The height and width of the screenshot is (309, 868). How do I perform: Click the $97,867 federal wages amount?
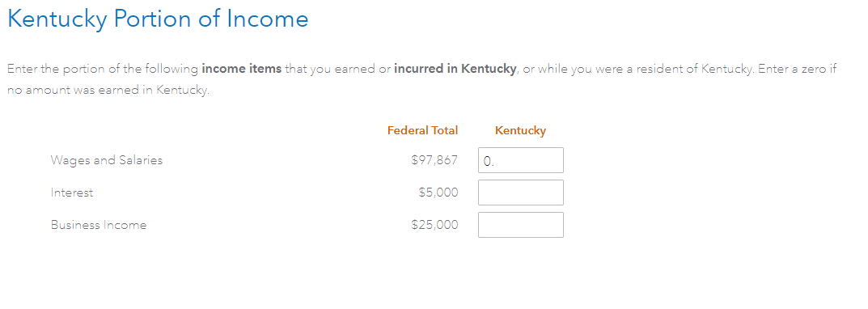434,161
